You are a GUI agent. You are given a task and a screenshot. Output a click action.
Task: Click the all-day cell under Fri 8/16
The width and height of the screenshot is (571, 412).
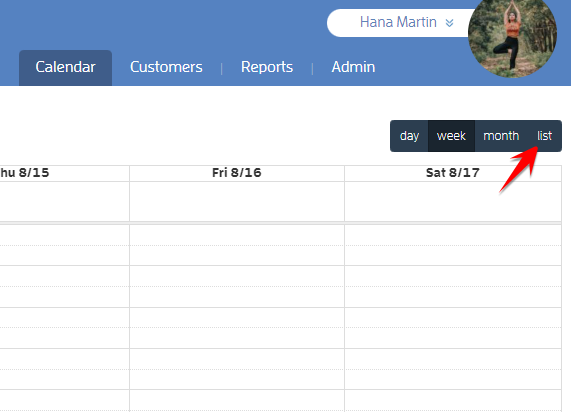coord(237,201)
